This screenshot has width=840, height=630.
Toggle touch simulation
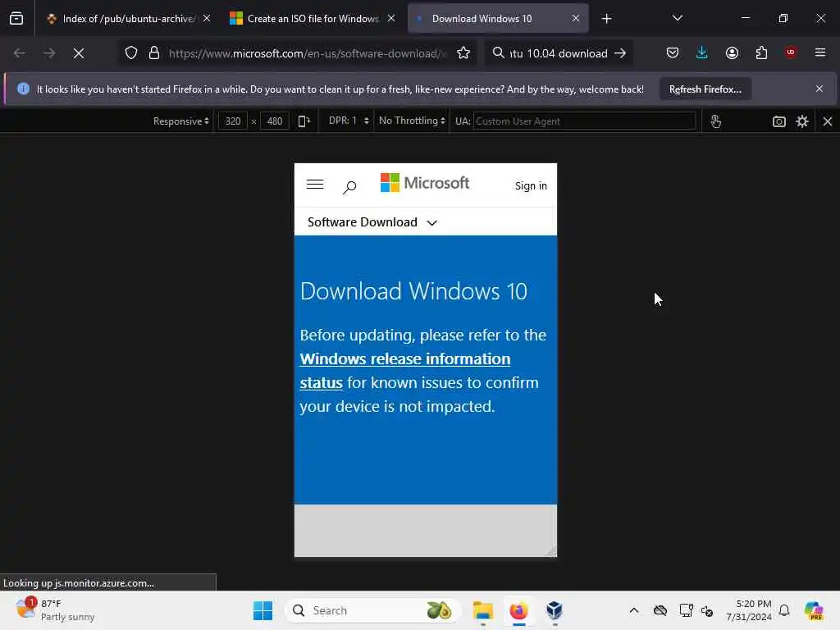point(715,121)
